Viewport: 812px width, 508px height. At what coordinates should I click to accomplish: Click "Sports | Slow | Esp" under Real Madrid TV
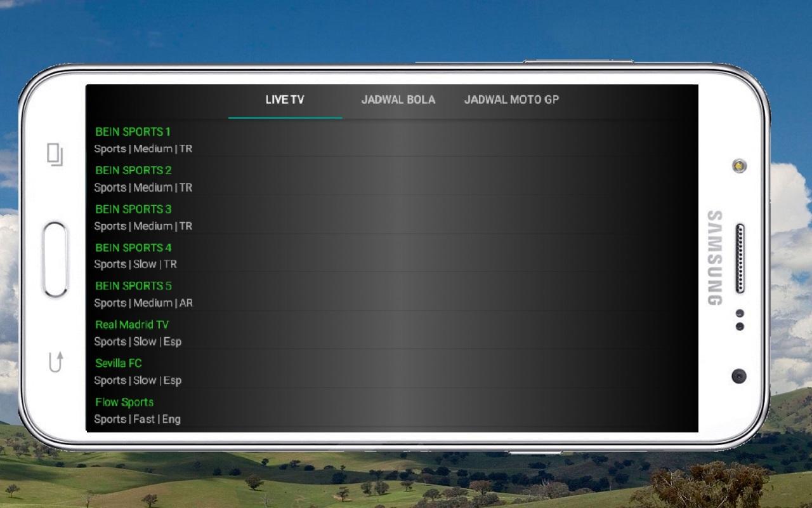pos(138,342)
